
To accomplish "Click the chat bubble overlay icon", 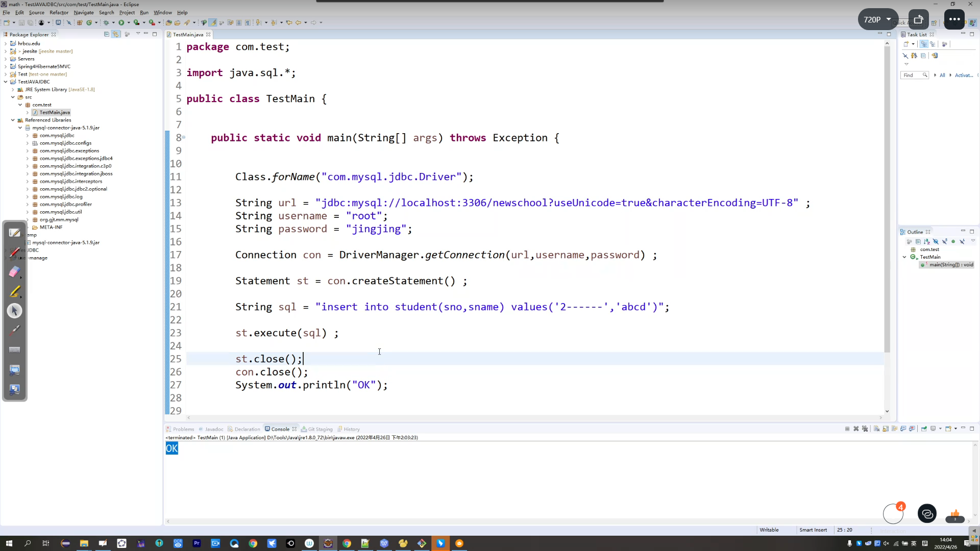I will [x=927, y=514].
